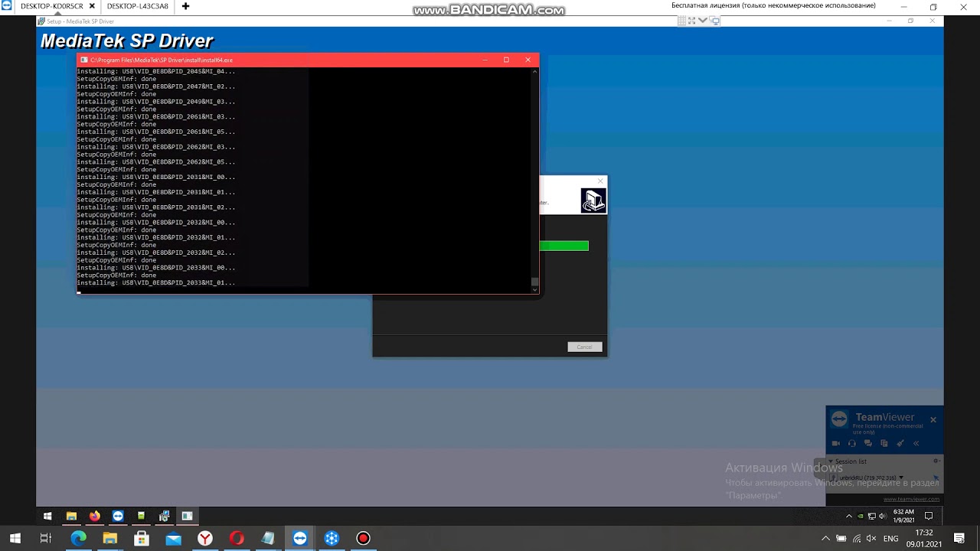Toggle remote control arrow for unbrickRU session
Viewport: 980px width, 551px height.
click(936, 478)
